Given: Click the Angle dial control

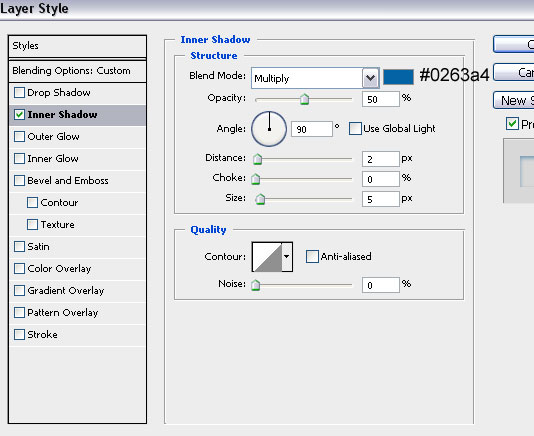Looking at the screenshot, I should pyautogui.click(x=269, y=129).
